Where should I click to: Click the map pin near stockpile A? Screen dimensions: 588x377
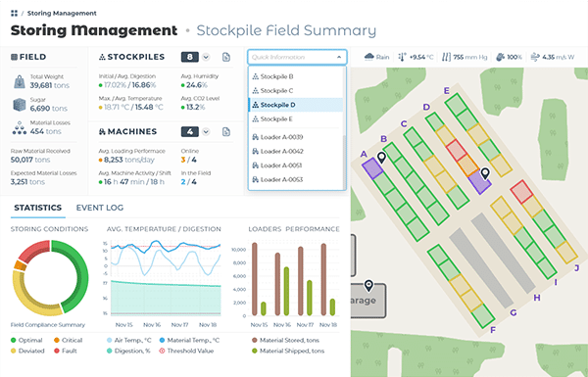[x=382, y=158]
